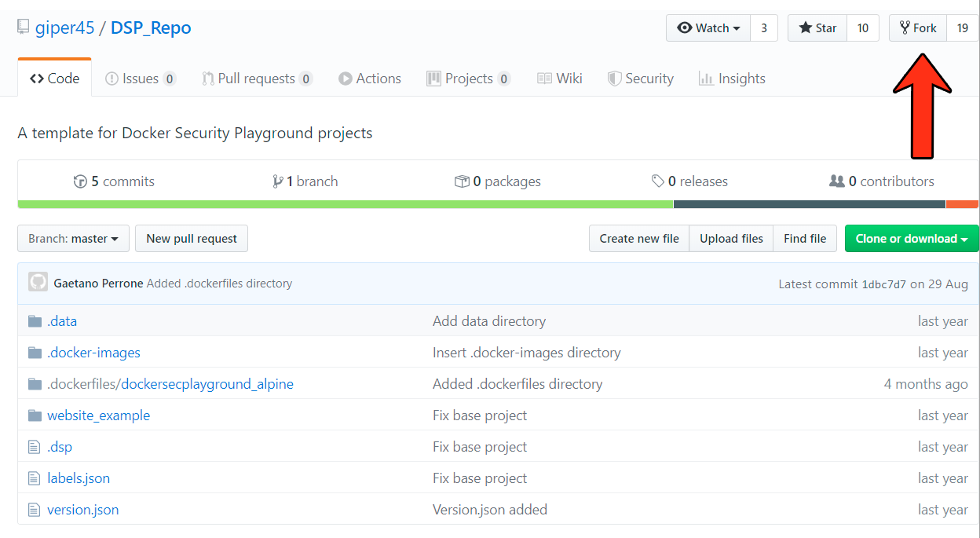View the 0 contributors page
The width and height of the screenshot is (980, 538).
pos(882,181)
